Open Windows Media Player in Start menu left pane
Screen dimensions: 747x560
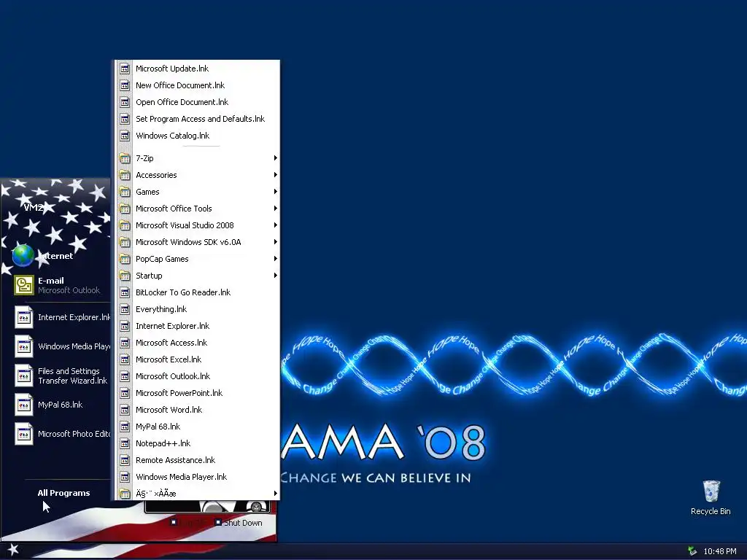62,346
